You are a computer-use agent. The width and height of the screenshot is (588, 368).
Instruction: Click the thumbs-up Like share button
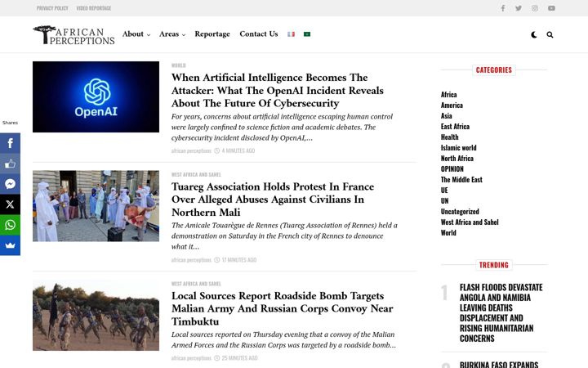click(10, 164)
